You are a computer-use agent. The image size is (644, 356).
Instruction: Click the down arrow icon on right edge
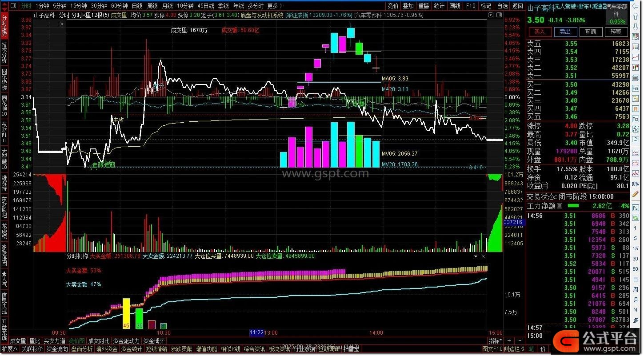pyautogui.click(x=636, y=27)
